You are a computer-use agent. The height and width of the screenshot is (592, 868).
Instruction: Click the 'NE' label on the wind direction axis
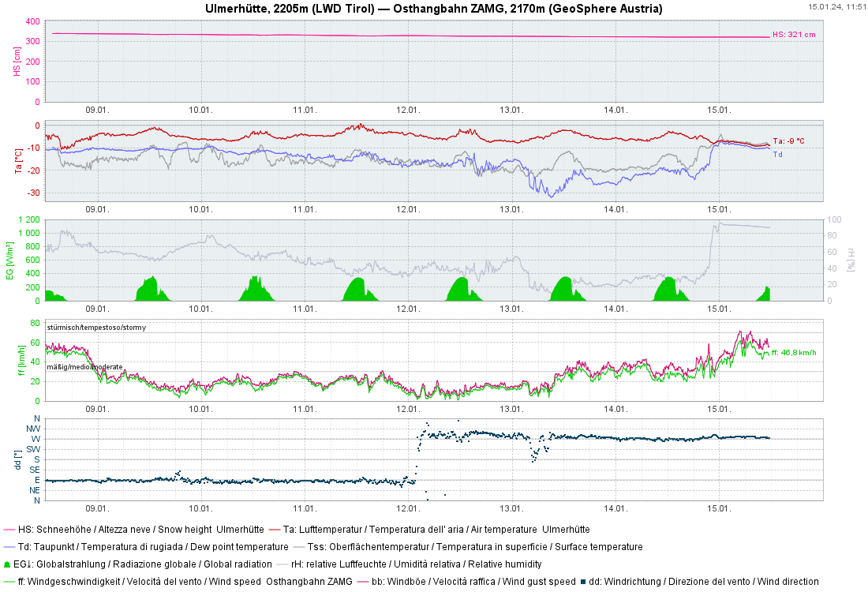[x=35, y=491]
